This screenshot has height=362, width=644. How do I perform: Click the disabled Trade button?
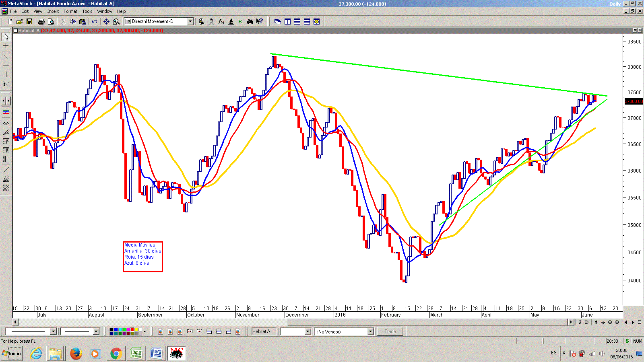click(390, 331)
